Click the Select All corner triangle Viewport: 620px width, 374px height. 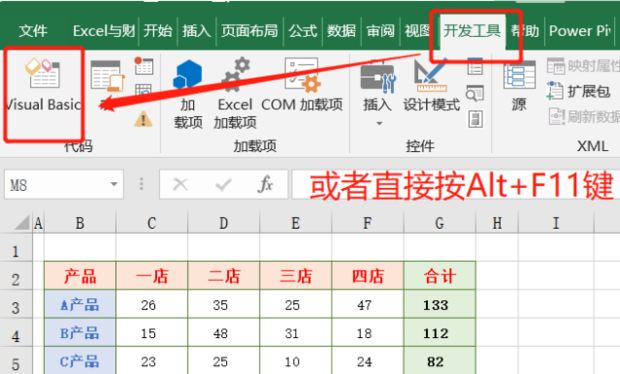coord(22,223)
